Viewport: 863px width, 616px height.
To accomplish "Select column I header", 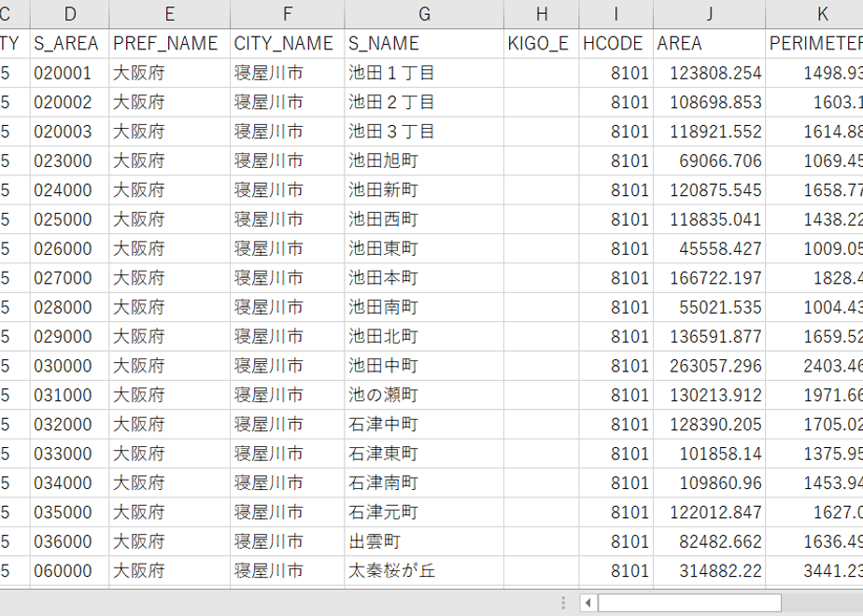I will [615, 14].
